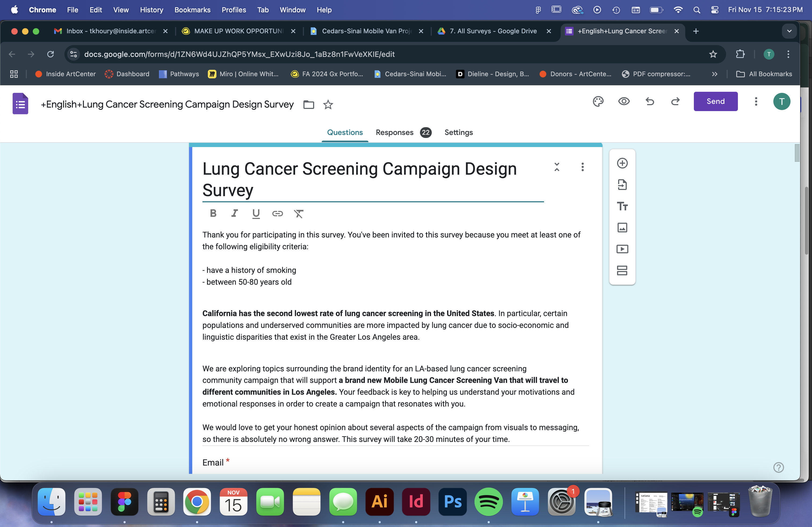The width and height of the screenshot is (812, 527).
Task: Toggle italic formatting in title toolbar
Action: 234,213
